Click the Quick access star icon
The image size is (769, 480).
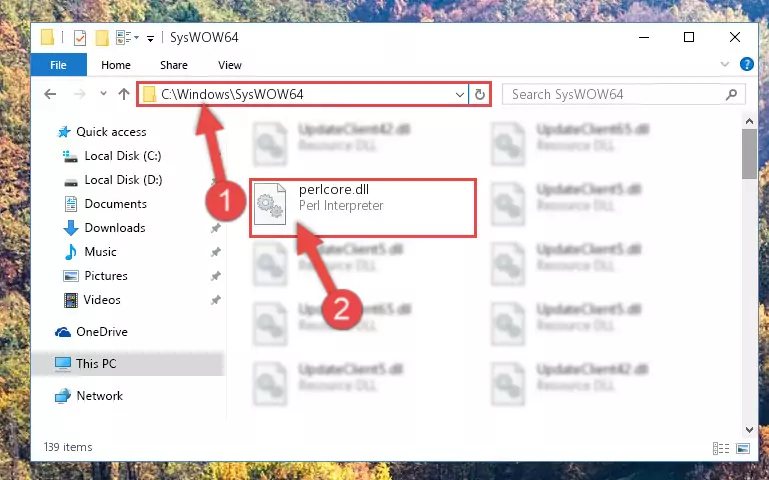tap(64, 132)
